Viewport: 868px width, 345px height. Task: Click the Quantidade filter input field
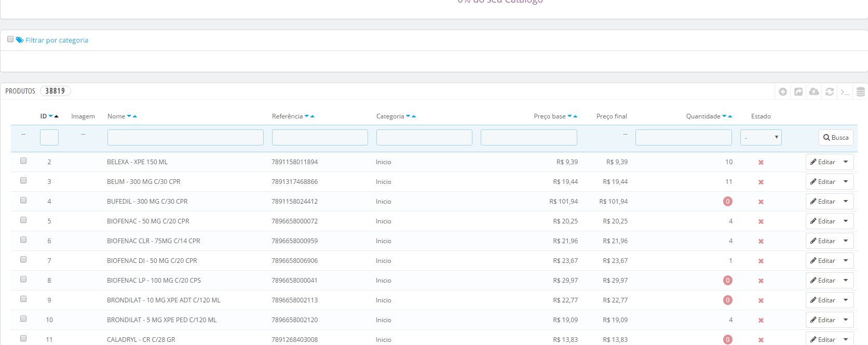click(684, 138)
